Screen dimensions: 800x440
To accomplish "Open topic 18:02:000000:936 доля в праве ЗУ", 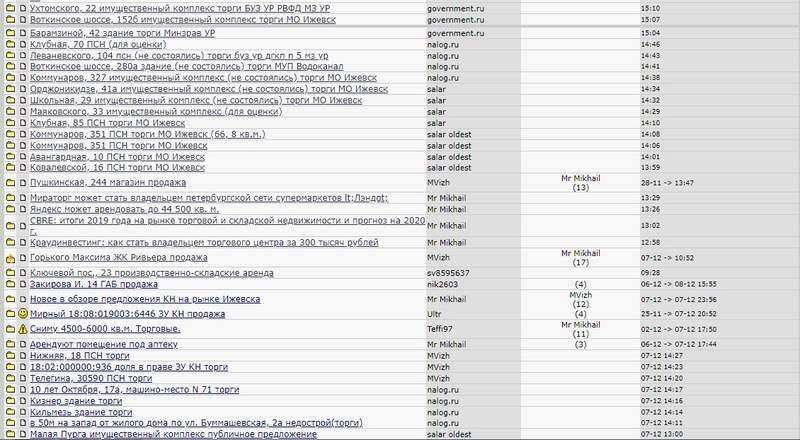I will pyautogui.click(x=129, y=367).
